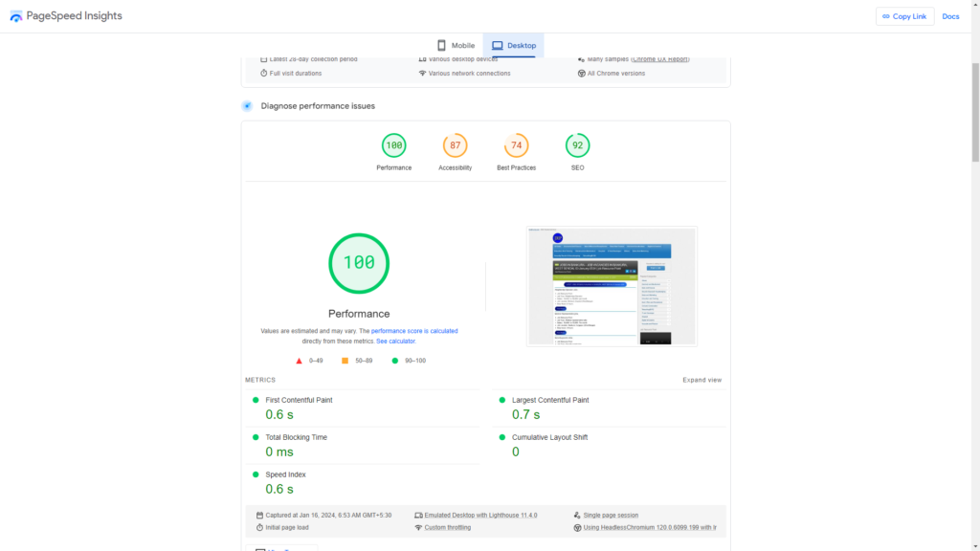Open the Chrome UX Report link
This screenshot has height=551, width=980.
point(660,59)
